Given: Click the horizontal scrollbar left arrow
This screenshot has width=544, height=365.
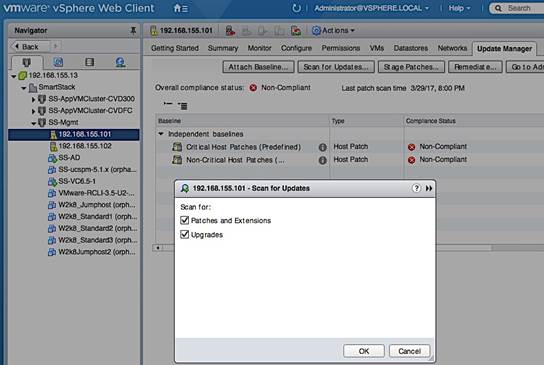Looking at the screenshot, I should tap(158, 248).
